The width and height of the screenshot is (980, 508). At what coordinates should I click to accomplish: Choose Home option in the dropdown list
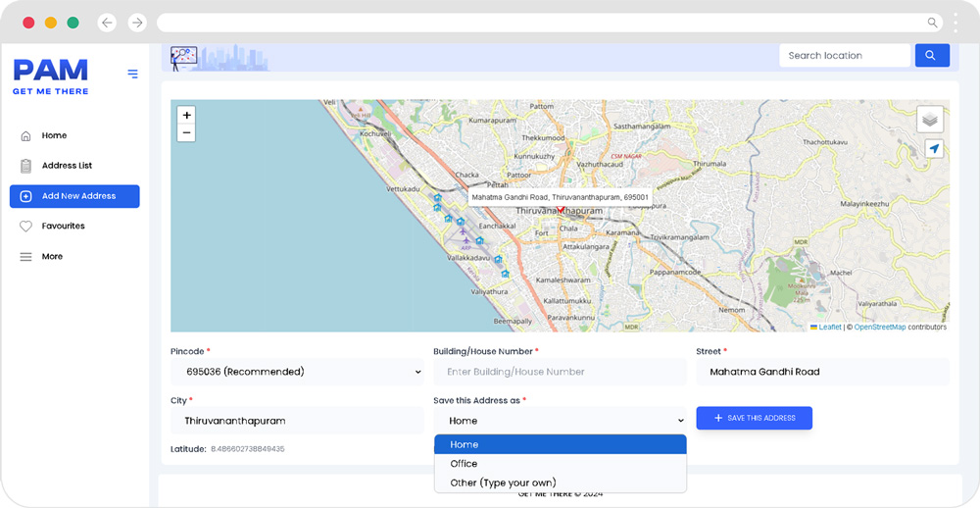click(560, 445)
